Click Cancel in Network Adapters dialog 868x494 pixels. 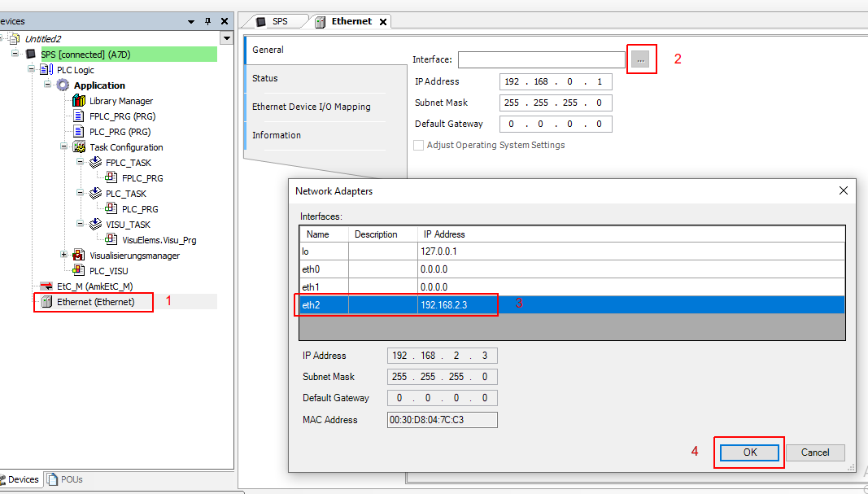coord(815,452)
